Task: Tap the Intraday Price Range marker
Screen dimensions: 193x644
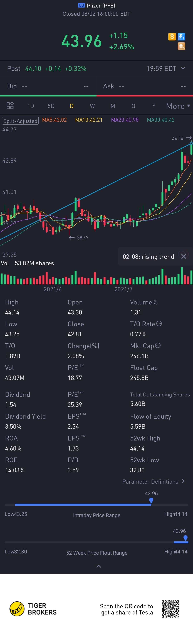Action: pyautogui.click(x=151, y=500)
